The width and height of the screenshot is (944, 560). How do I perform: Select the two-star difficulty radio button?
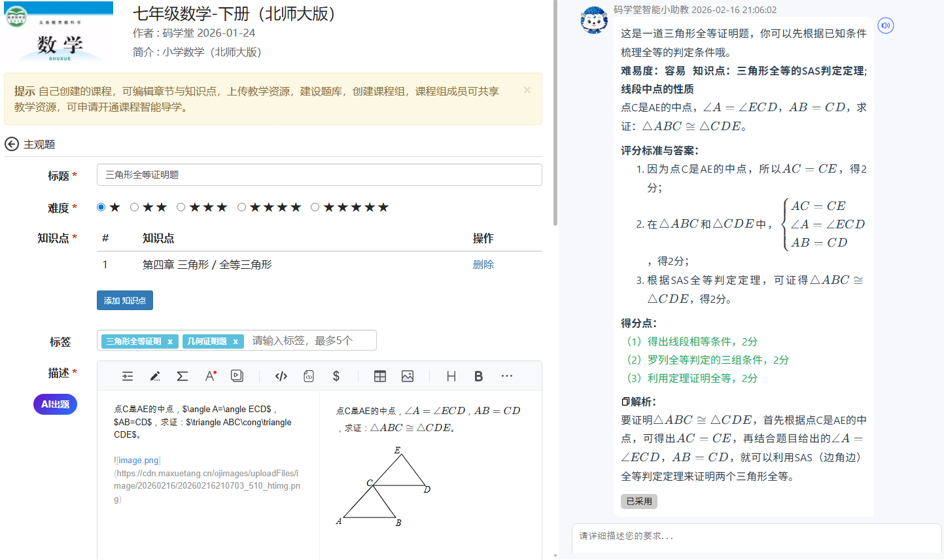coord(134,207)
